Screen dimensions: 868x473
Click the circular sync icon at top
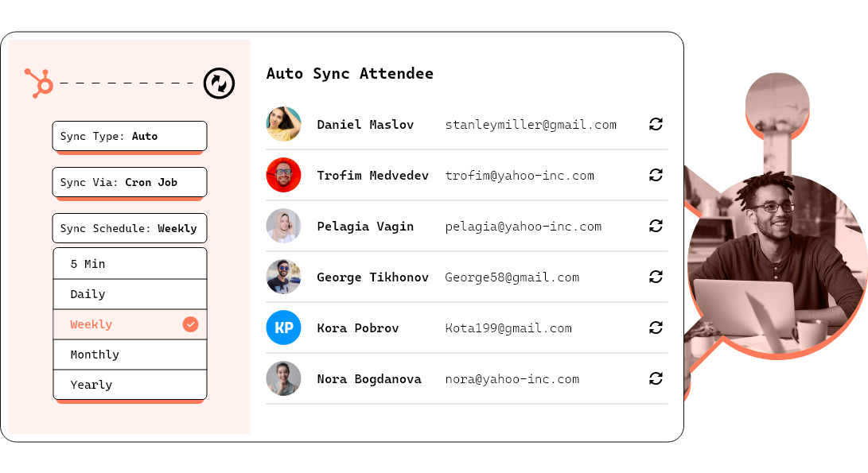(219, 83)
